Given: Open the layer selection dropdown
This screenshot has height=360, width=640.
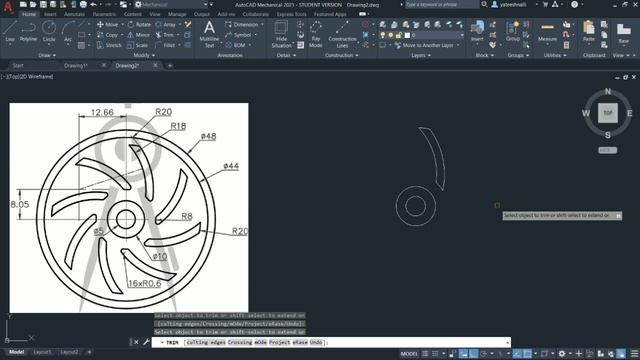Looking at the screenshot, I should (x=422, y=36).
